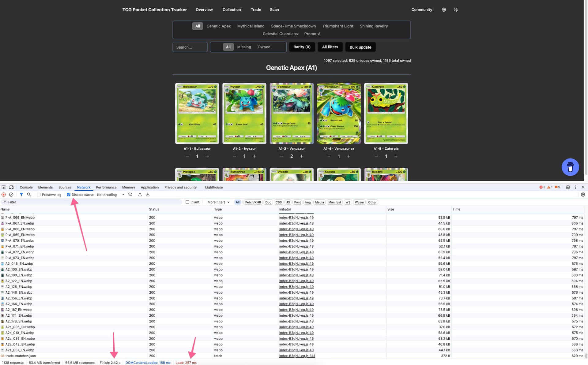This screenshot has width=588, height=365.
Task: Click the blue donation cup button
Action: pyautogui.click(x=570, y=167)
